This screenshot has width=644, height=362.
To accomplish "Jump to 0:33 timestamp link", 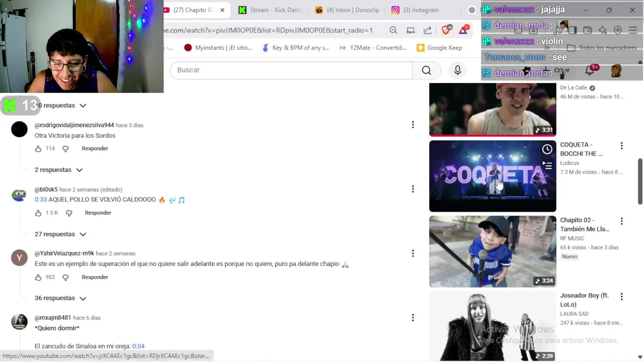I will (41, 200).
